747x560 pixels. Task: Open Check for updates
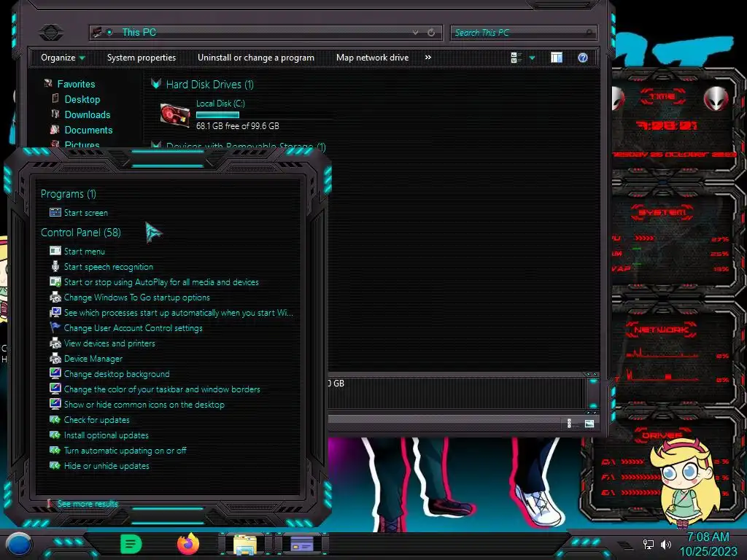[x=97, y=419]
